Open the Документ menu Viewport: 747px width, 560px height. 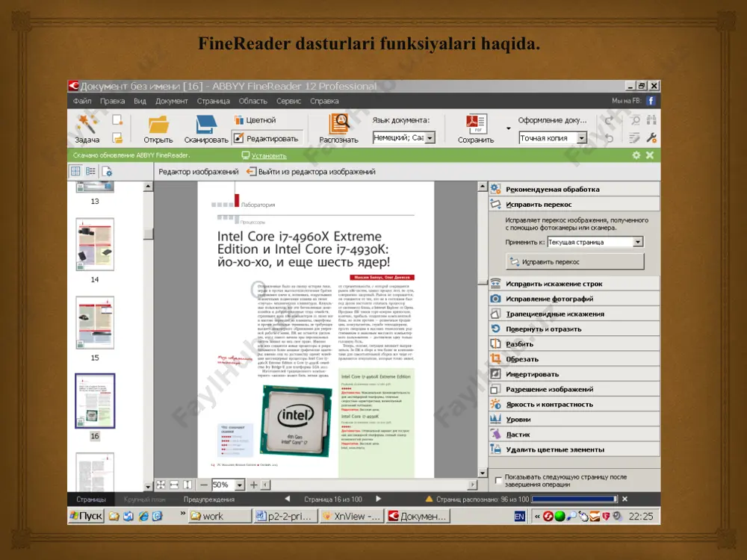172,101
